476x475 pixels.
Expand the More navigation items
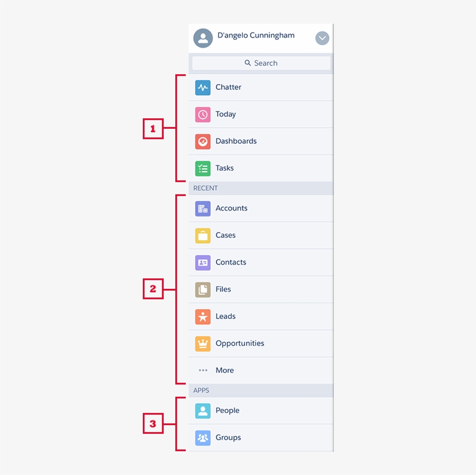[x=225, y=370]
